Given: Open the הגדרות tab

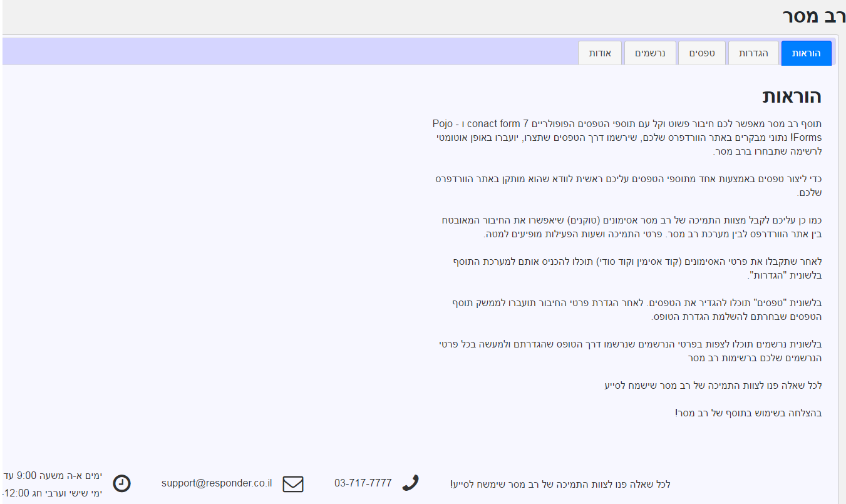Looking at the screenshot, I should tap(753, 53).
